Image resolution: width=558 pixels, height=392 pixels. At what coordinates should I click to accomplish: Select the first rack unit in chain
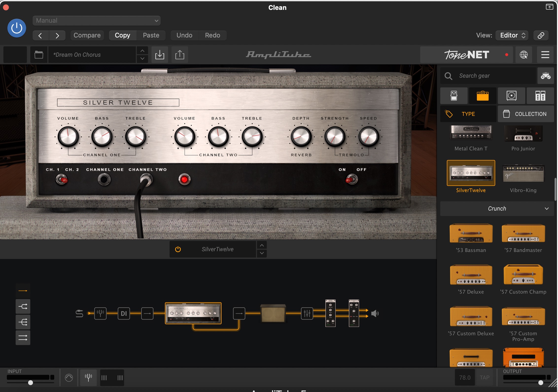331,313
